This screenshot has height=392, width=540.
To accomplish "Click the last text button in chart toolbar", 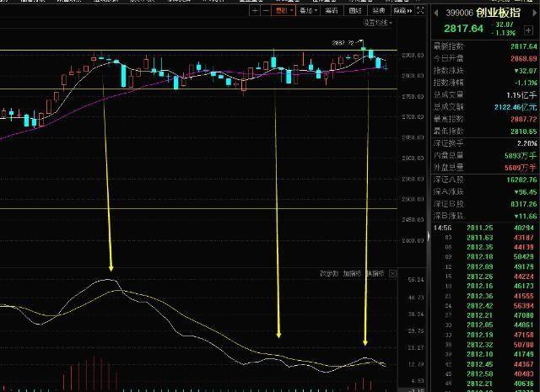I will [402, 11].
